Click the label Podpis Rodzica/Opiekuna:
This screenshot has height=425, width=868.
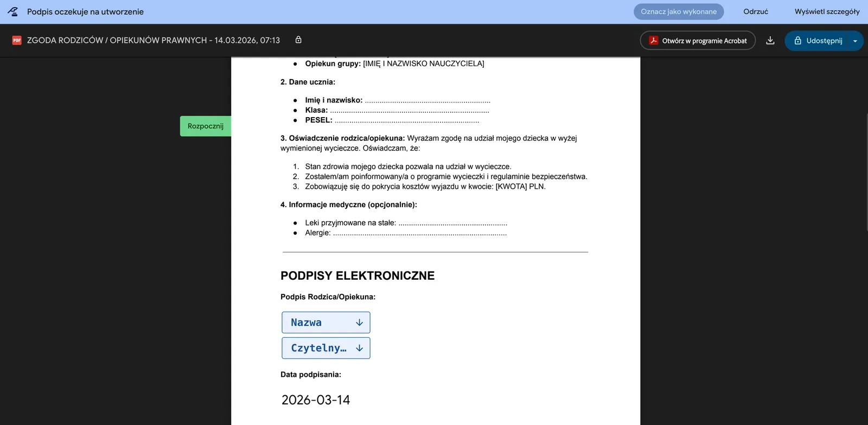(x=328, y=297)
